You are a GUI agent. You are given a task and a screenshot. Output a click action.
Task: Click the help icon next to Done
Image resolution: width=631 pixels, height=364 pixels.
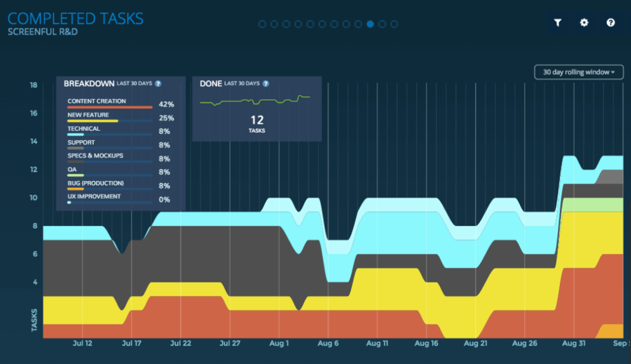pyautogui.click(x=266, y=84)
